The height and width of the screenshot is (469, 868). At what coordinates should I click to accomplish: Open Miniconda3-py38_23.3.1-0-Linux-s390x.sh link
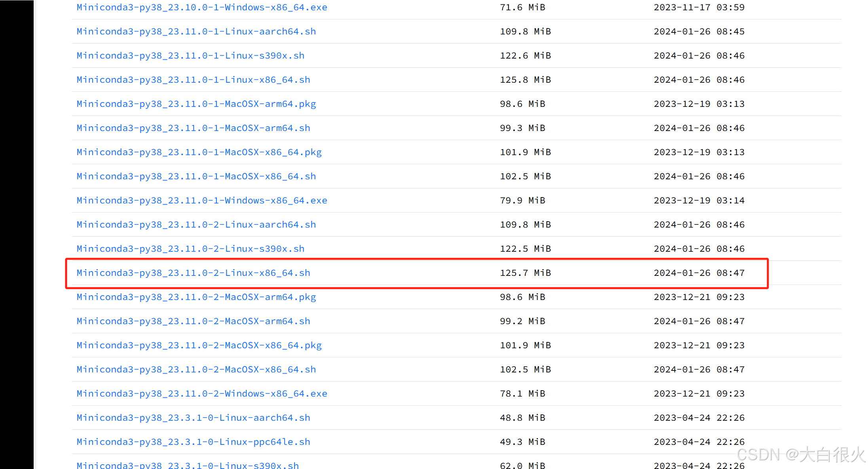(188, 465)
